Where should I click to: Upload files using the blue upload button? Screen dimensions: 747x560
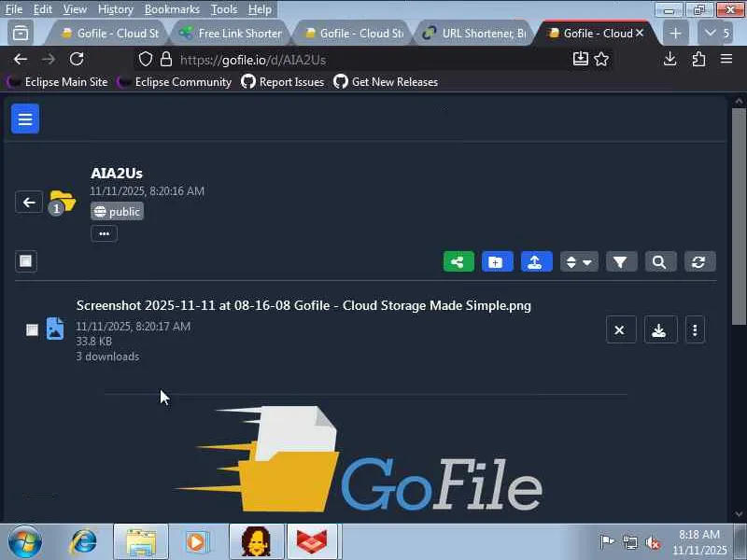536,261
